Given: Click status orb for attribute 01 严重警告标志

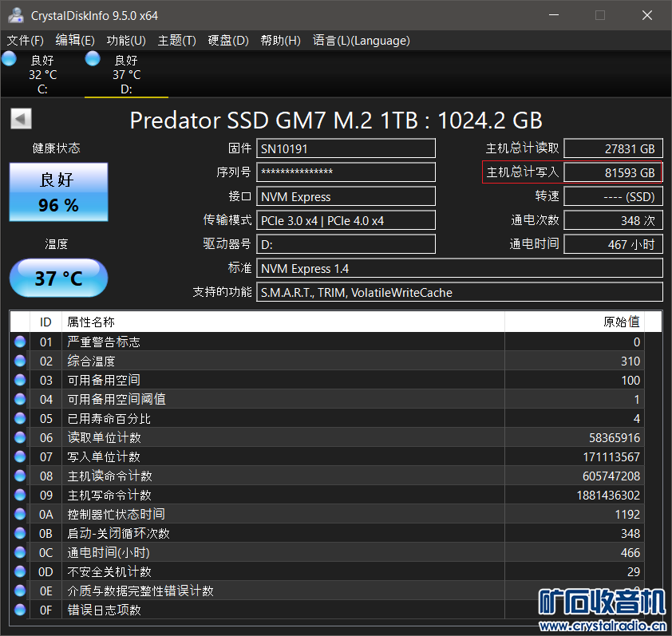Looking at the screenshot, I should click(20, 342).
